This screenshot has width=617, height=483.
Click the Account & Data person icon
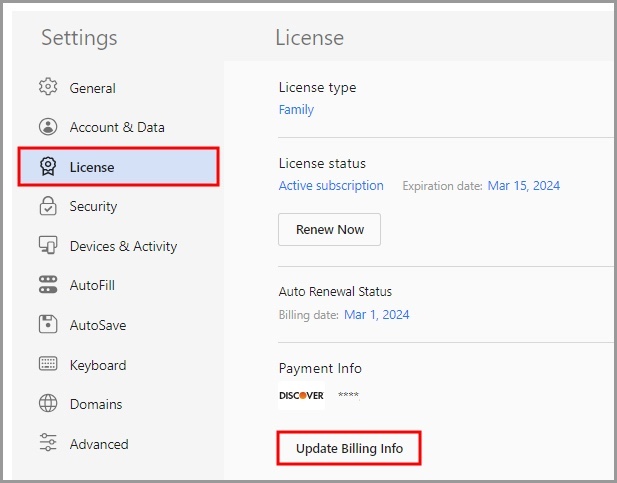pyautogui.click(x=48, y=127)
